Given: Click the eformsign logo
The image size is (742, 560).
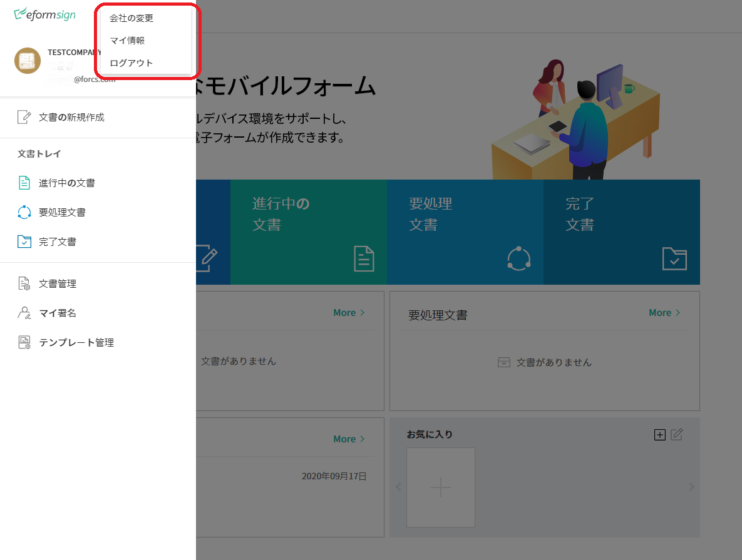Looking at the screenshot, I should coord(45,14).
